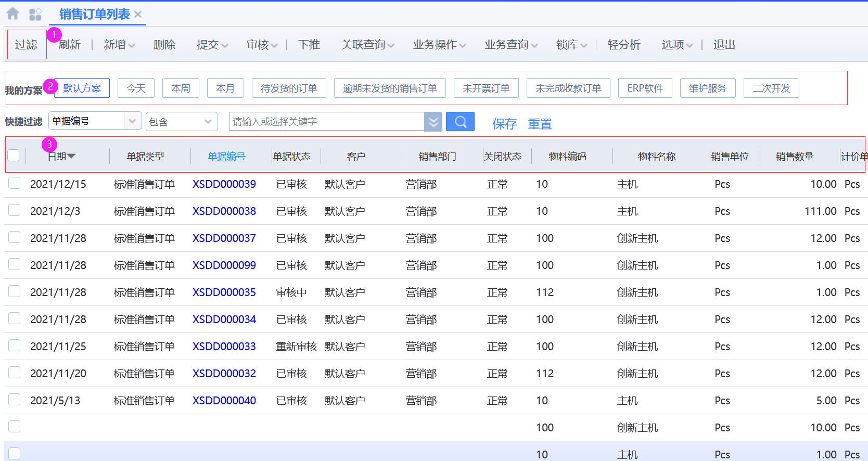Click the 单据状态 column header
Screen dimensions: 868x461
pyautogui.click(x=291, y=156)
